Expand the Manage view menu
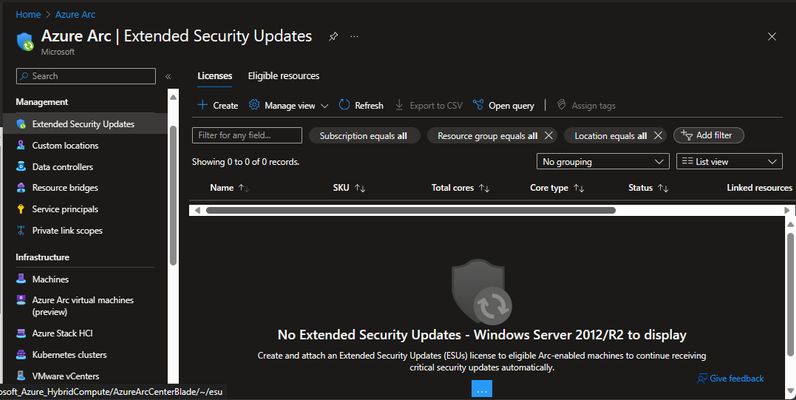Viewport: 796px width, 400px height. pyautogui.click(x=288, y=106)
